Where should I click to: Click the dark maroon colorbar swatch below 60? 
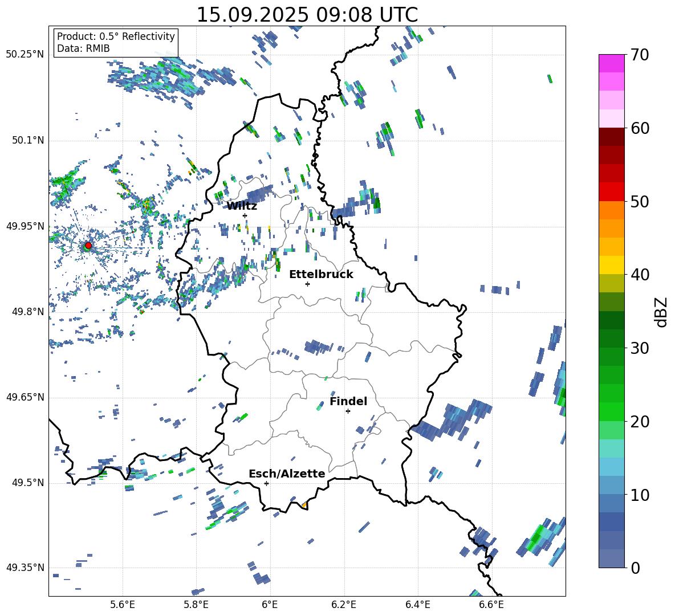point(611,137)
